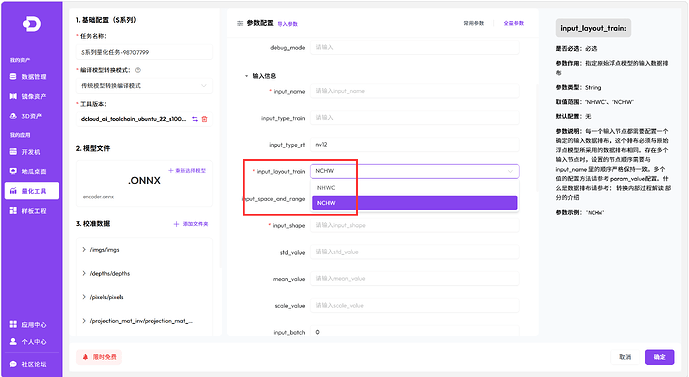Click the 取消 button
Viewport: 689px width, 377px height.
(x=625, y=357)
